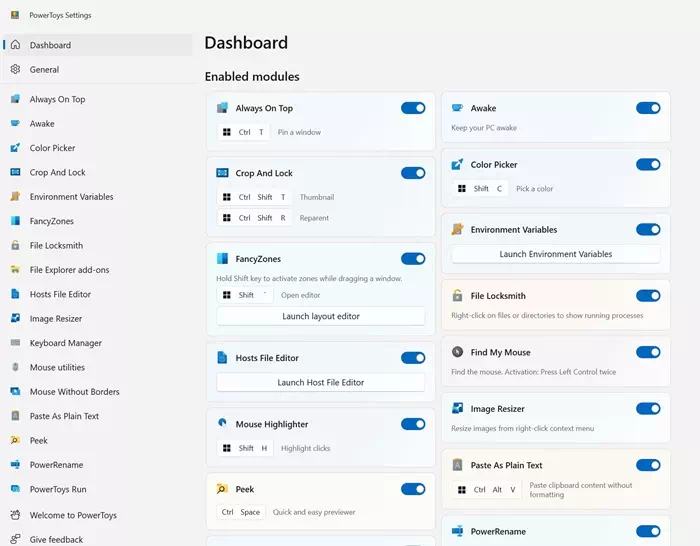The image size is (700, 546).
Task: Click the Image Resizer sidebar icon
Action: tap(15, 319)
